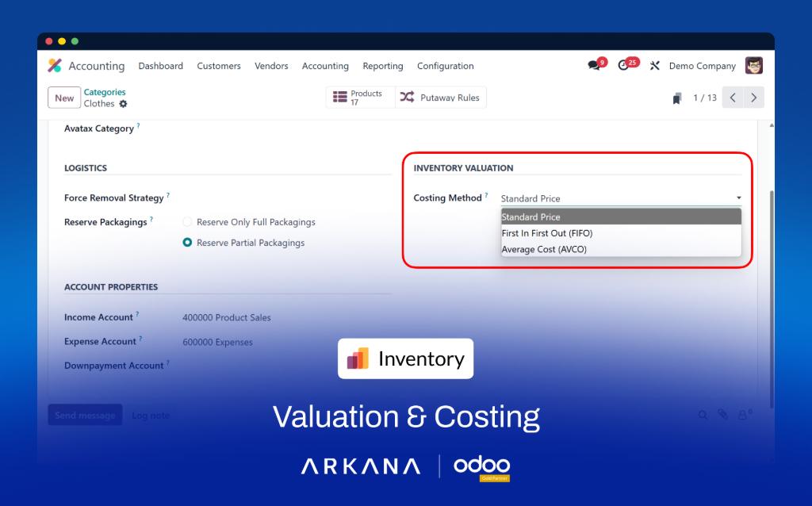Click the Accounting app name

tap(96, 66)
